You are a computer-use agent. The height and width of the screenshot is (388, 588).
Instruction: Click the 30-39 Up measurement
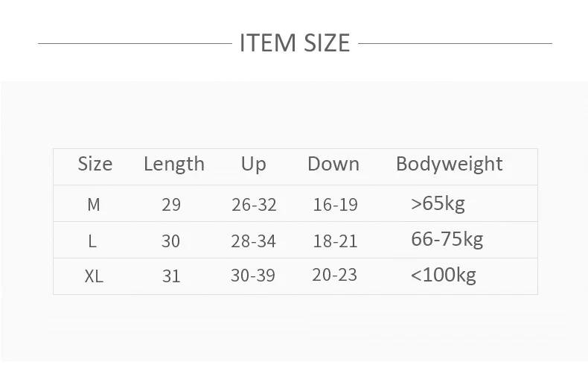click(x=253, y=276)
